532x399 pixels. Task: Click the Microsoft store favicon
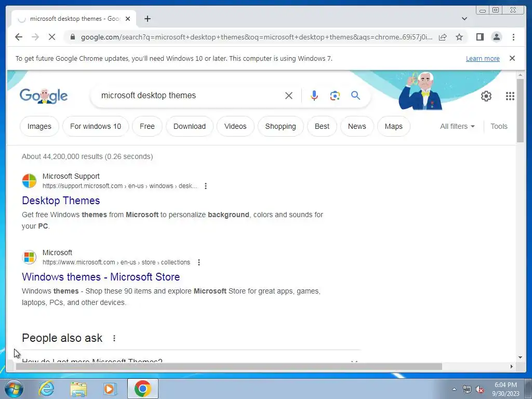point(29,257)
